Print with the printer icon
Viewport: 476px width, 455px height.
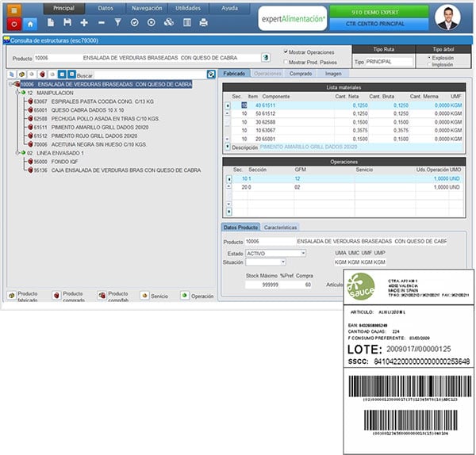coord(203,22)
